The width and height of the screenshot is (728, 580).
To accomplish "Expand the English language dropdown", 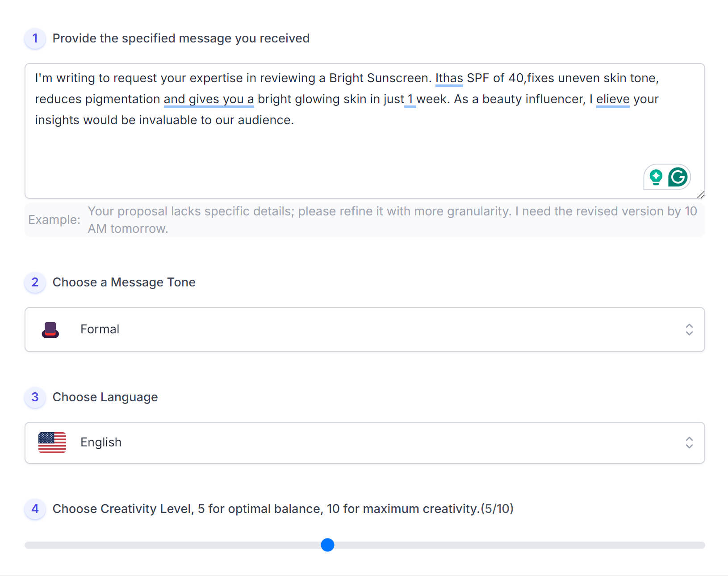I will coord(364,443).
